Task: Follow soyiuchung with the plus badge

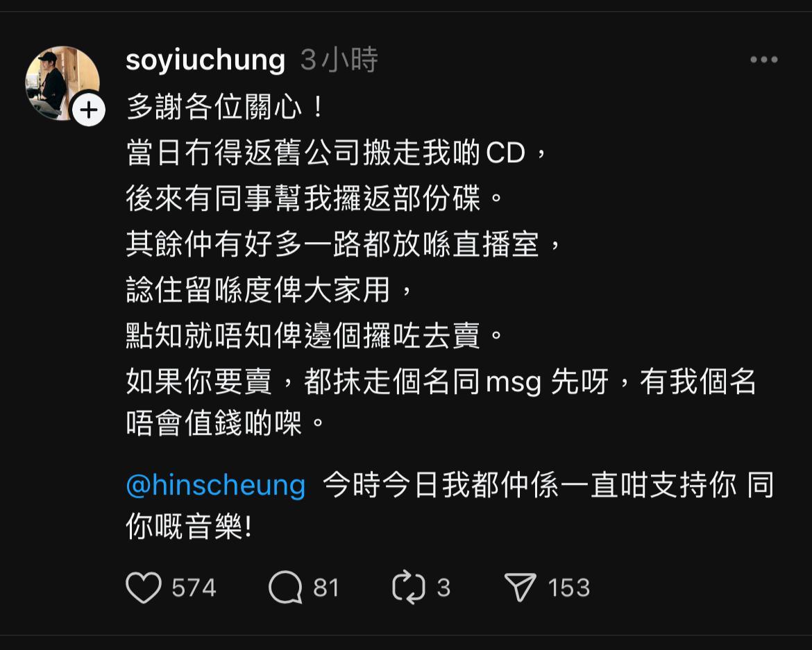Action: pyautogui.click(x=89, y=110)
